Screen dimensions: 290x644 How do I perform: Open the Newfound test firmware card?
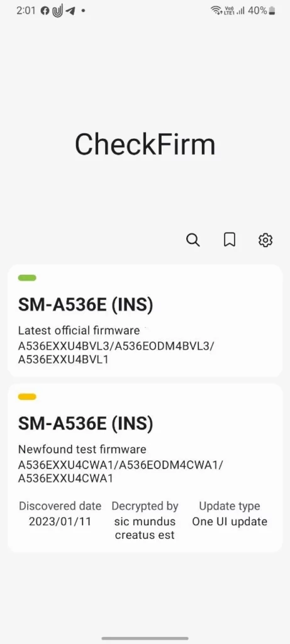point(145,468)
